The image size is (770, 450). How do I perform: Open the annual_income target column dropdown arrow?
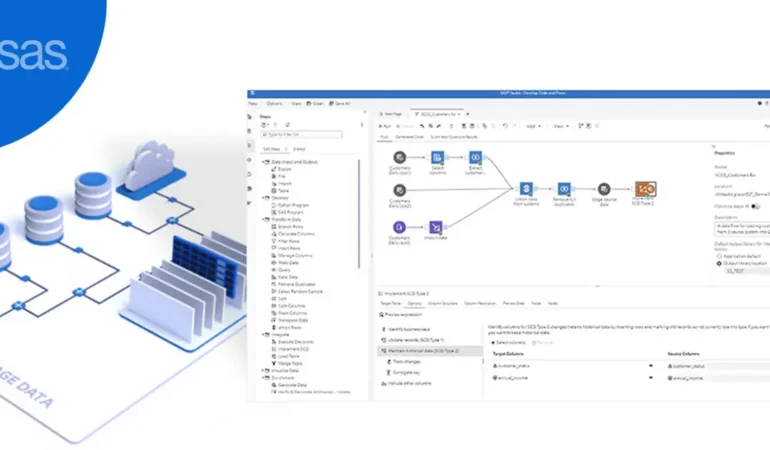click(x=651, y=378)
